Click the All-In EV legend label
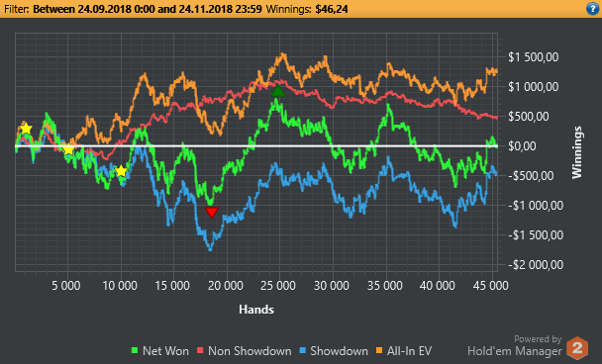Viewport: 602px width, 364px height. [409, 350]
